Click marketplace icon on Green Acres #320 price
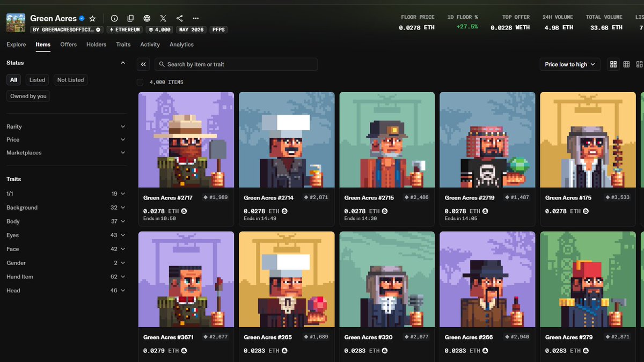Screen dimensions: 644x362 tap(385, 351)
